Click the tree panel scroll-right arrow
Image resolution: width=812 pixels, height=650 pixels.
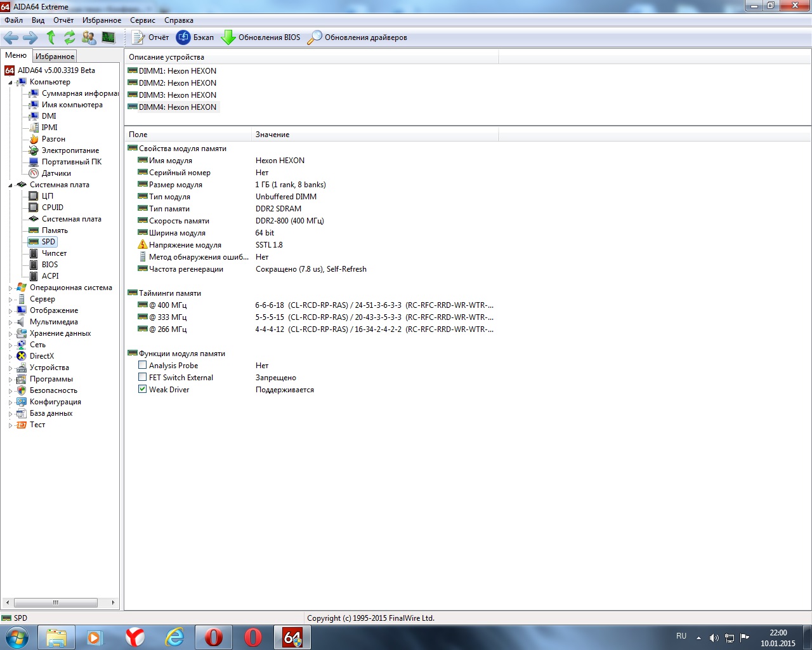click(x=113, y=602)
